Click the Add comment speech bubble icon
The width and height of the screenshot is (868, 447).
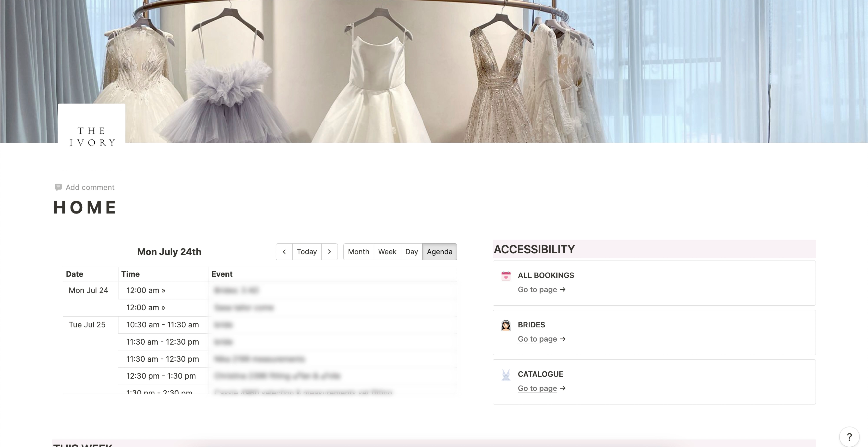click(58, 187)
